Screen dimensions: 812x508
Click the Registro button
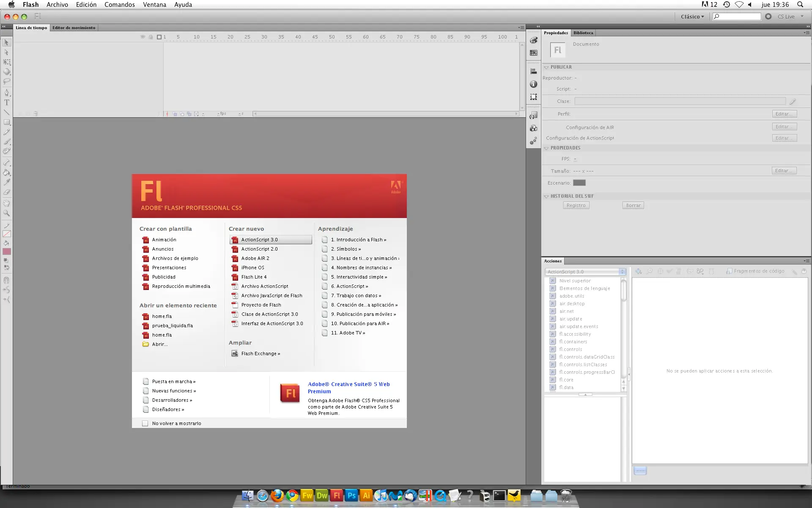(576, 205)
